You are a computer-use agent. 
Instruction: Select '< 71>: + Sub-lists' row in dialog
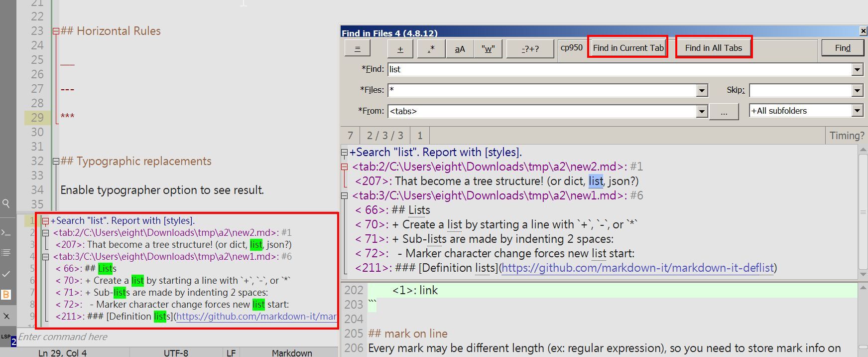485,239
